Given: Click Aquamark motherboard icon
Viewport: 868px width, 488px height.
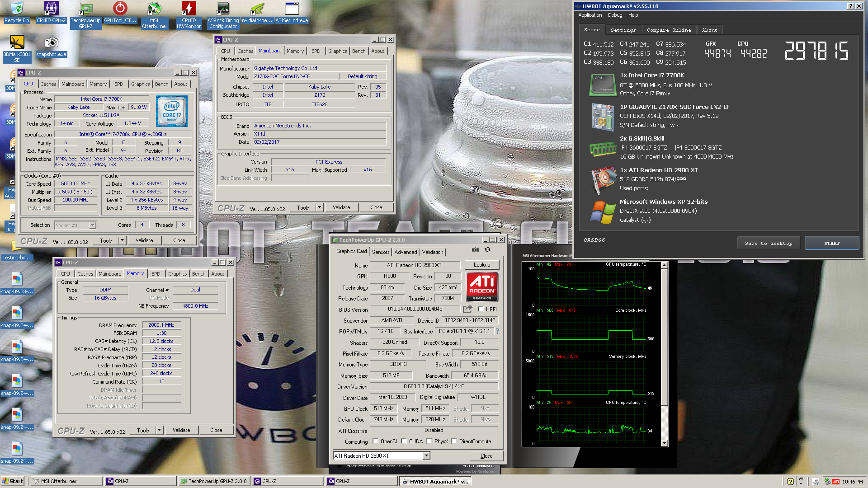Looking at the screenshot, I should pos(603,117).
